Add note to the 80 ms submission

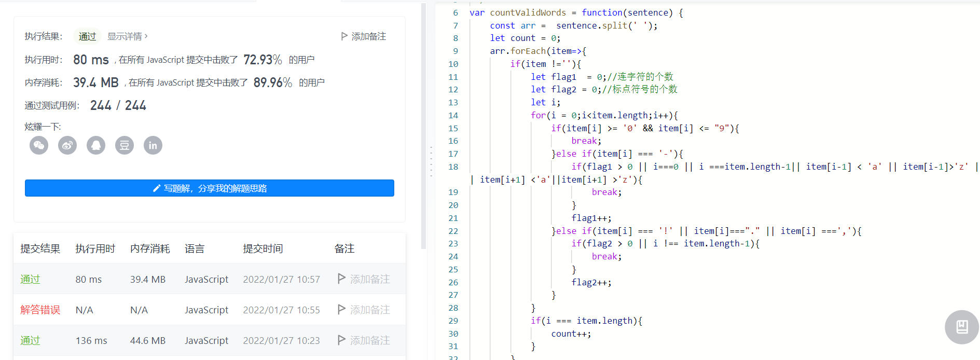pos(364,279)
